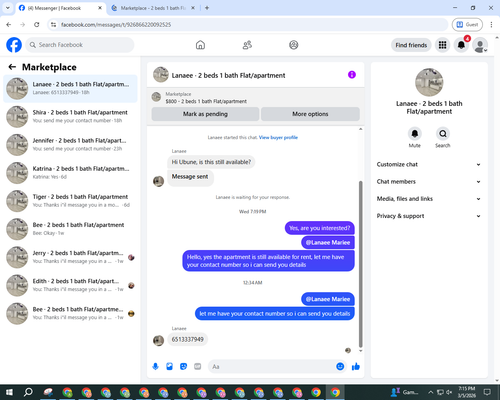
Task: Click the 'Hi Ubune, is this still available?' message
Action: coord(211,162)
